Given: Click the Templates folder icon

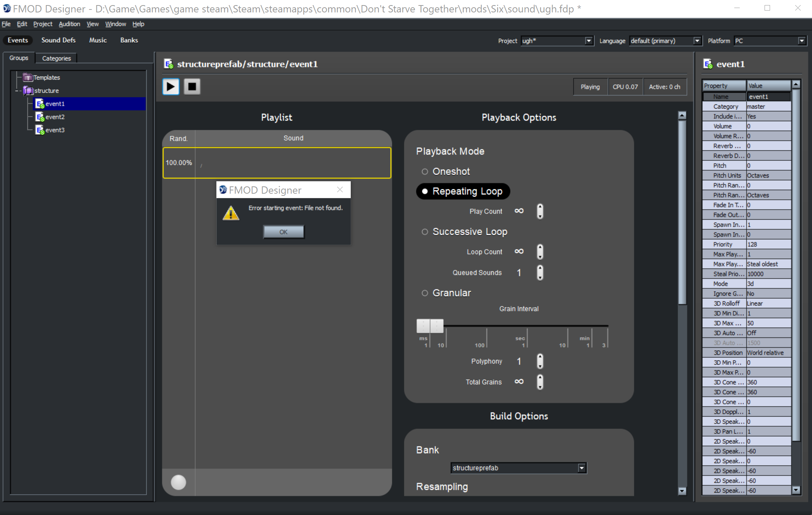Looking at the screenshot, I should 28,78.
